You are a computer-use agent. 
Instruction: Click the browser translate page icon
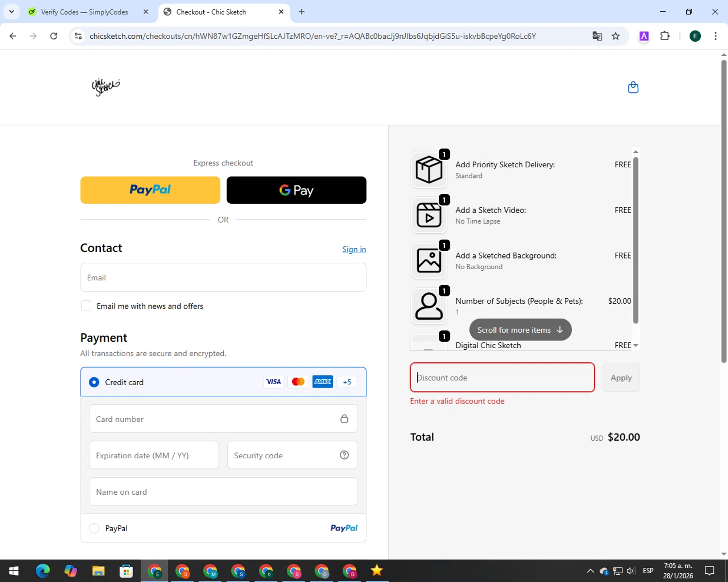point(597,36)
